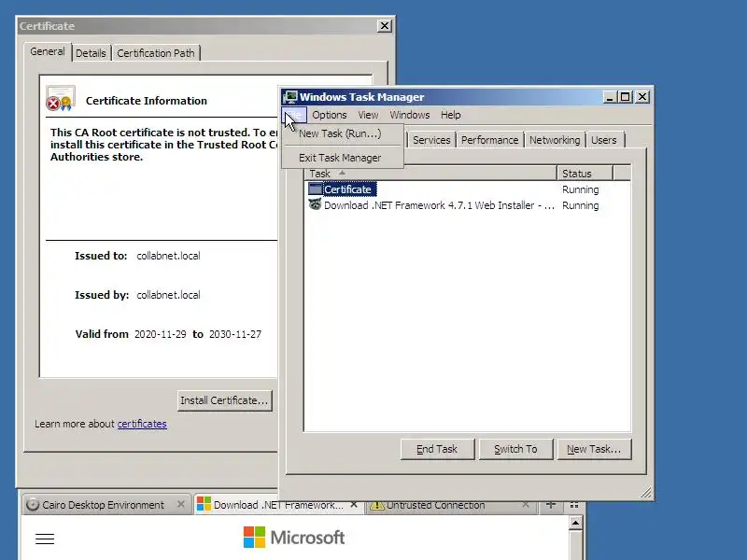Click the certificate warning icon
The height and width of the screenshot is (560, 747).
60,99
